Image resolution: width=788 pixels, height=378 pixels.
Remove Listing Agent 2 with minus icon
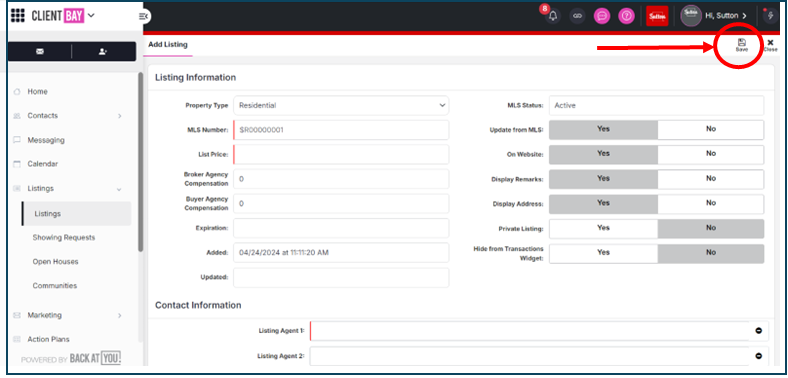point(758,356)
